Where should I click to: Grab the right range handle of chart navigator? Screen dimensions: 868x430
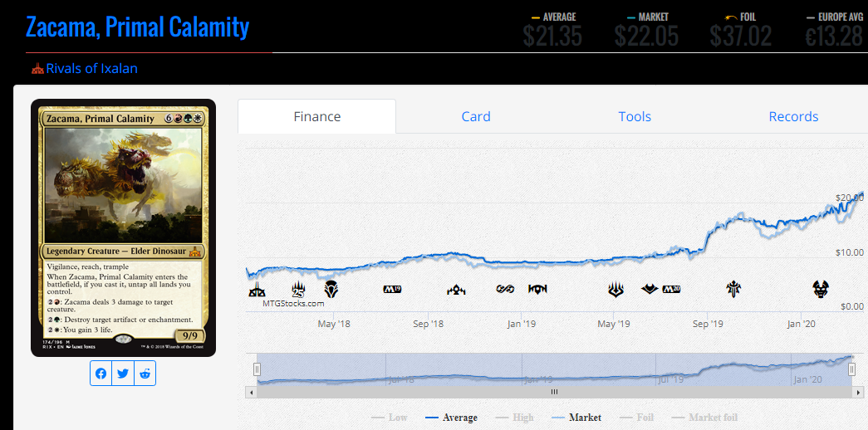[852, 369]
